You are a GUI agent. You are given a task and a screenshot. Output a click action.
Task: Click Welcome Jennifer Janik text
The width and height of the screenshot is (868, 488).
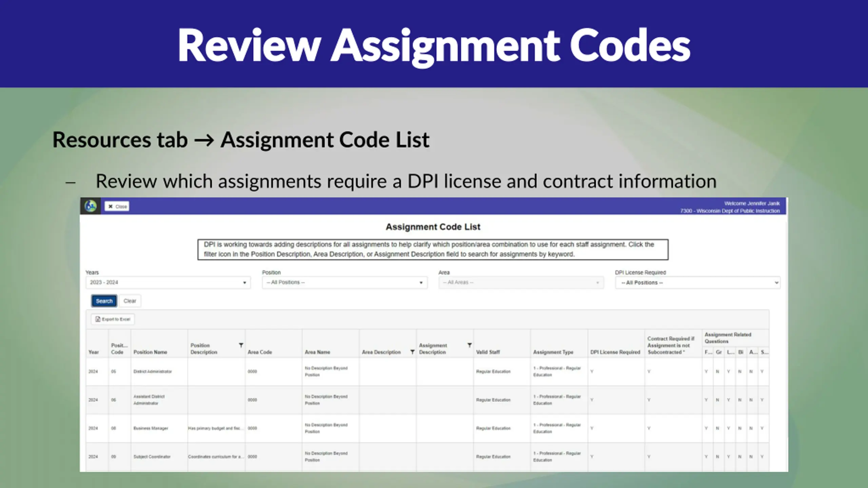click(752, 203)
